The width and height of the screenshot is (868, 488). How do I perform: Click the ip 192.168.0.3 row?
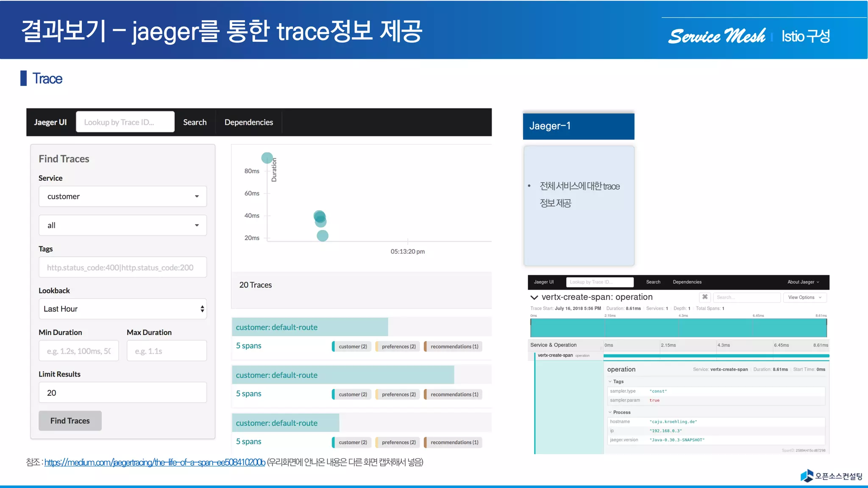716,431
